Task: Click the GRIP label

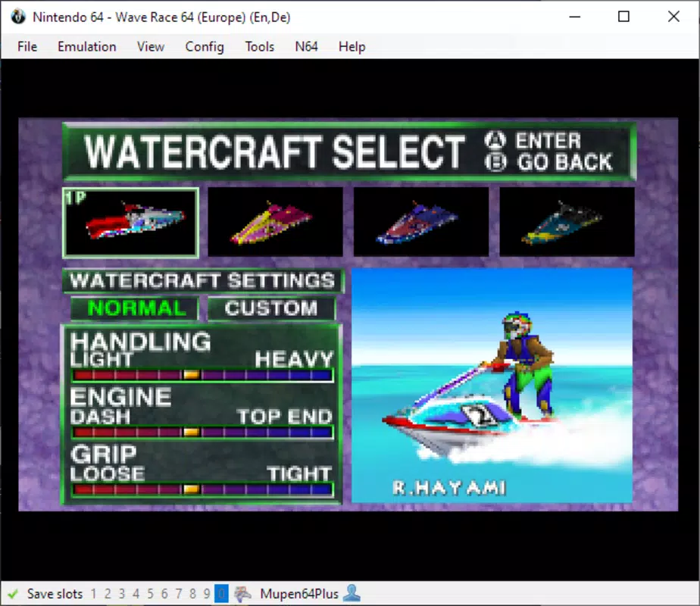Action: [104, 454]
